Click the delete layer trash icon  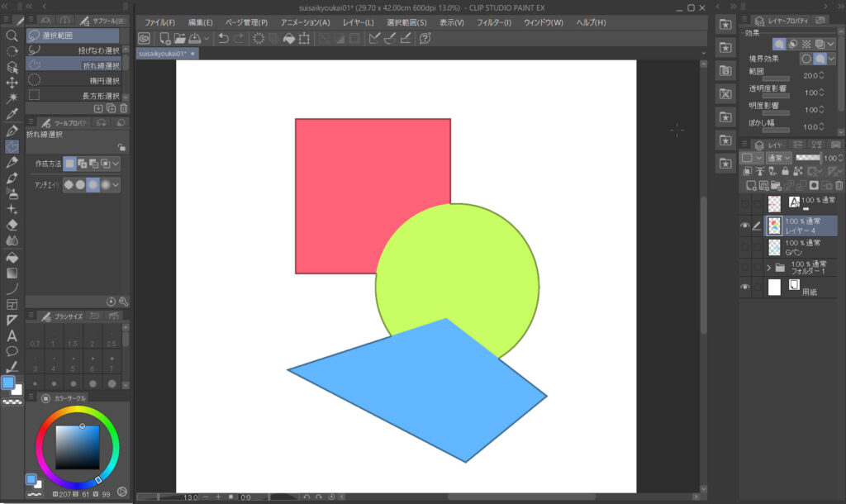pos(839,185)
